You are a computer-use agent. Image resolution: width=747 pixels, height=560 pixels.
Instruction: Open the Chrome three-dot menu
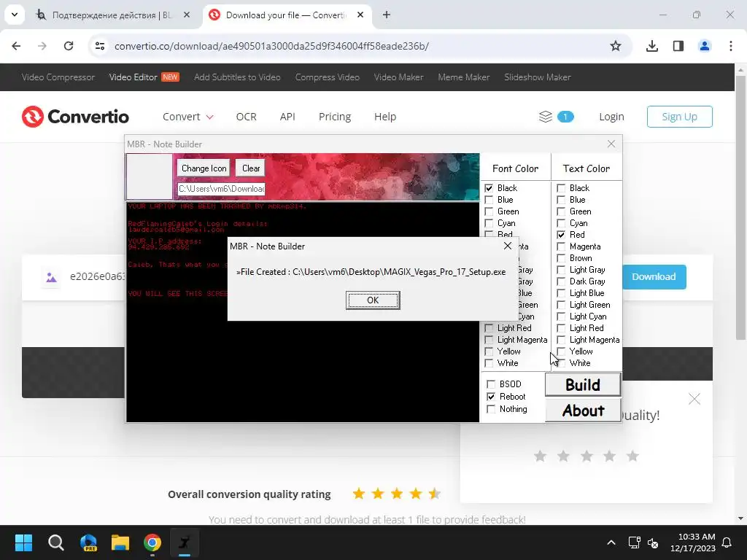[731, 46]
